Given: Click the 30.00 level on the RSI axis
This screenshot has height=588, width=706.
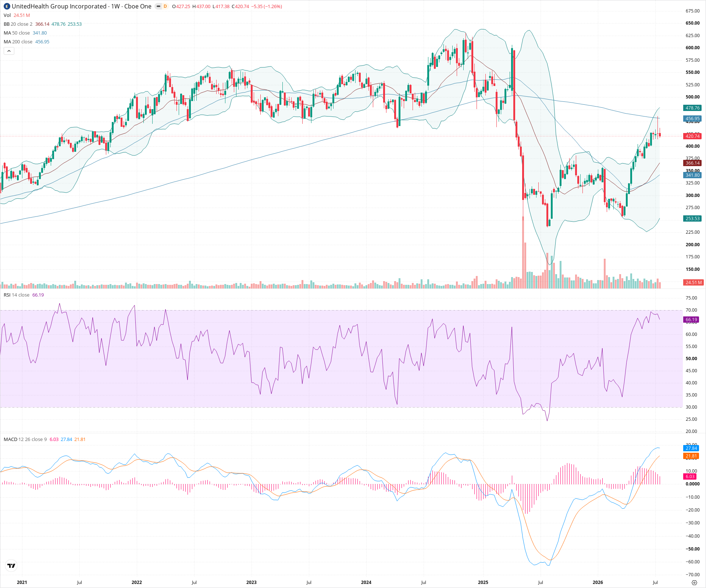Looking at the screenshot, I should (691, 407).
